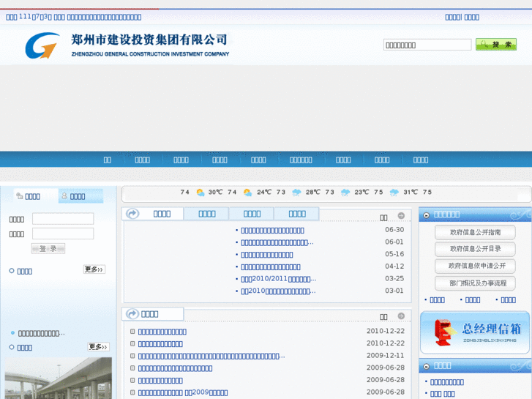This screenshot has height=399, width=532.
Task: Click the blue G company logo
Action: [42, 45]
